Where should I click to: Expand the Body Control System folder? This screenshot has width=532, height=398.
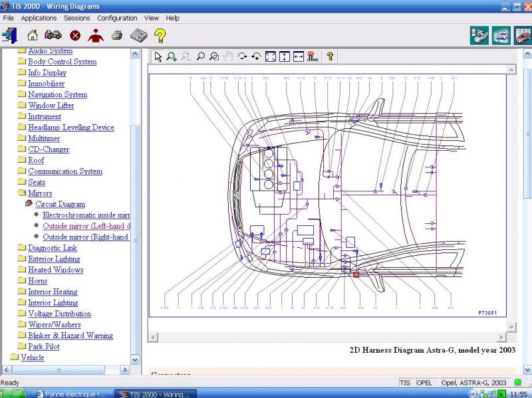pos(22,61)
